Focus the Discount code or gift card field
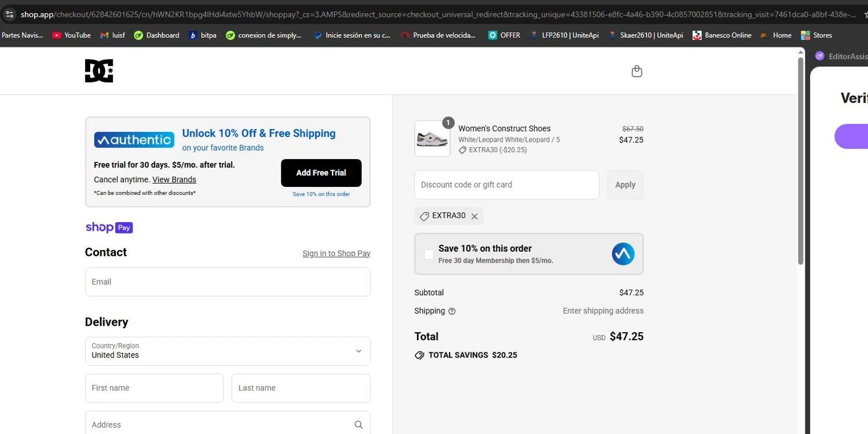 [x=506, y=185]
